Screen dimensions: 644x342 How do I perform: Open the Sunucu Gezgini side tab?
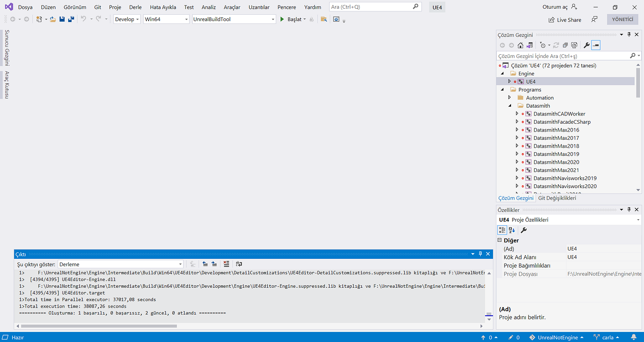click(x=7, y=48)
